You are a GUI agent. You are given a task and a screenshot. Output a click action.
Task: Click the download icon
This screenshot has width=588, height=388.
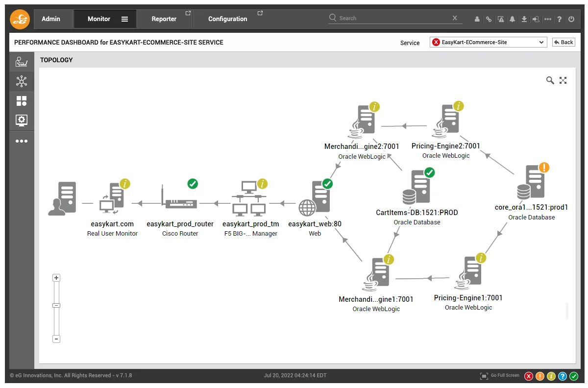(524, 19)
